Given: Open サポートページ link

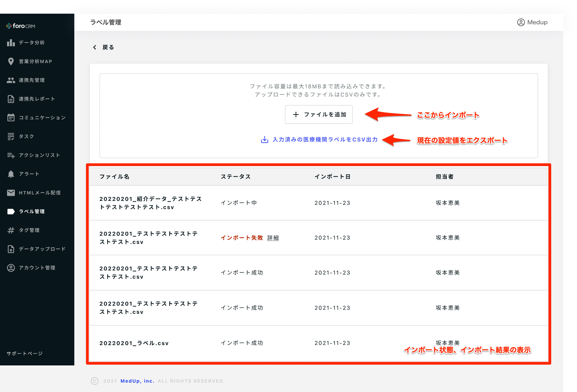Looking at the screenshot, I should pyautogui.click(x=25, y=353).
